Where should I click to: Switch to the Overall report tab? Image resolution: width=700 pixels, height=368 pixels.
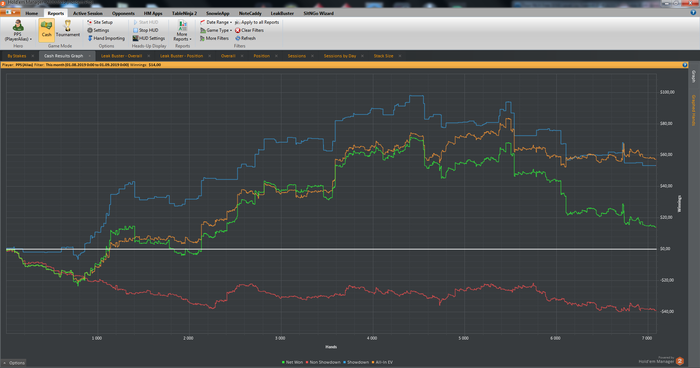228,56
